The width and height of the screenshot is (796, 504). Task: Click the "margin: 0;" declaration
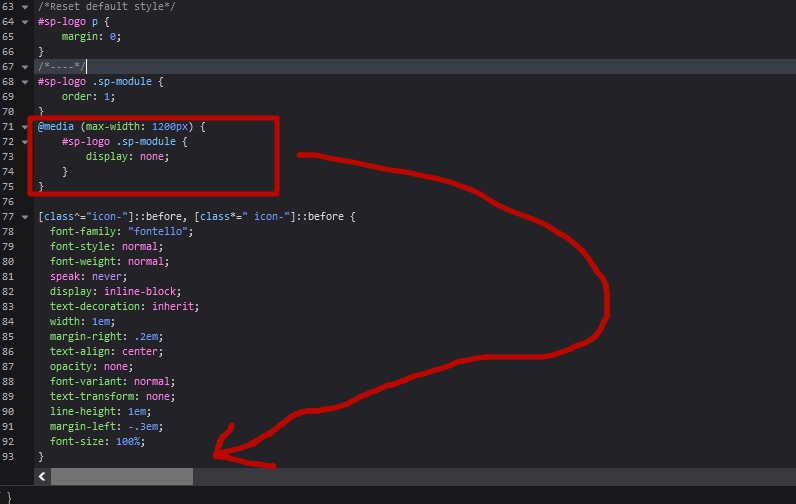(91, 37)
